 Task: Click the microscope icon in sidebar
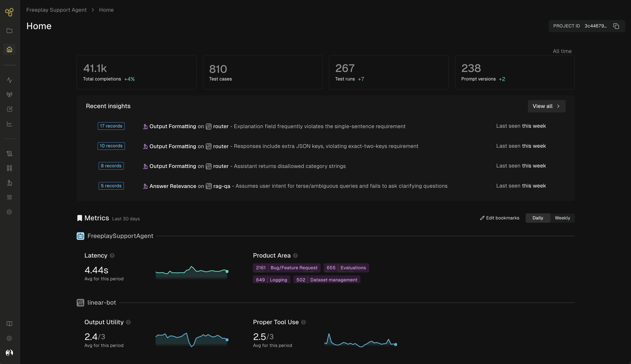10,183
